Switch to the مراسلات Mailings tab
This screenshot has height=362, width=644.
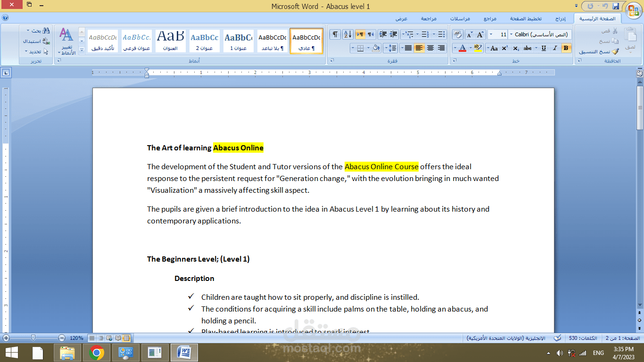click(x=459, y=18)
